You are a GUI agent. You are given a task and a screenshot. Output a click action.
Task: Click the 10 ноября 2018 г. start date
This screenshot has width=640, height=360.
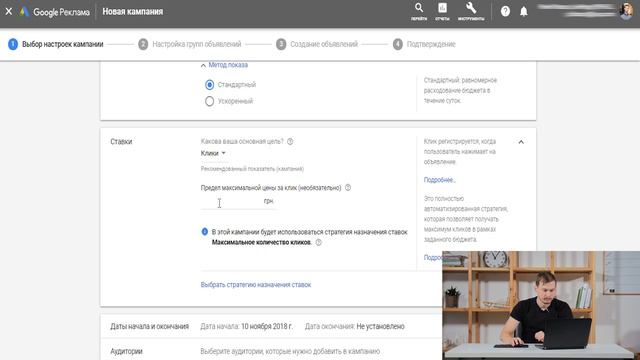pyautogui.click(x=267, y=327)
